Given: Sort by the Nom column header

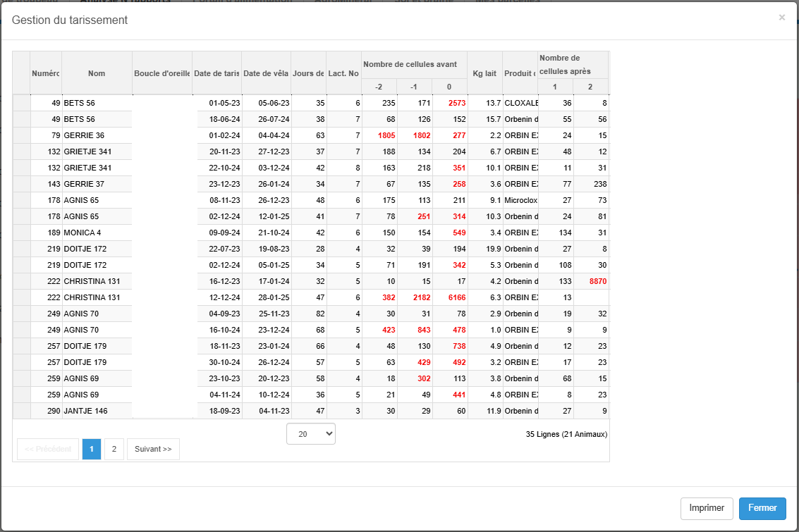Looking at the screenshot, I should click(97, 73).
